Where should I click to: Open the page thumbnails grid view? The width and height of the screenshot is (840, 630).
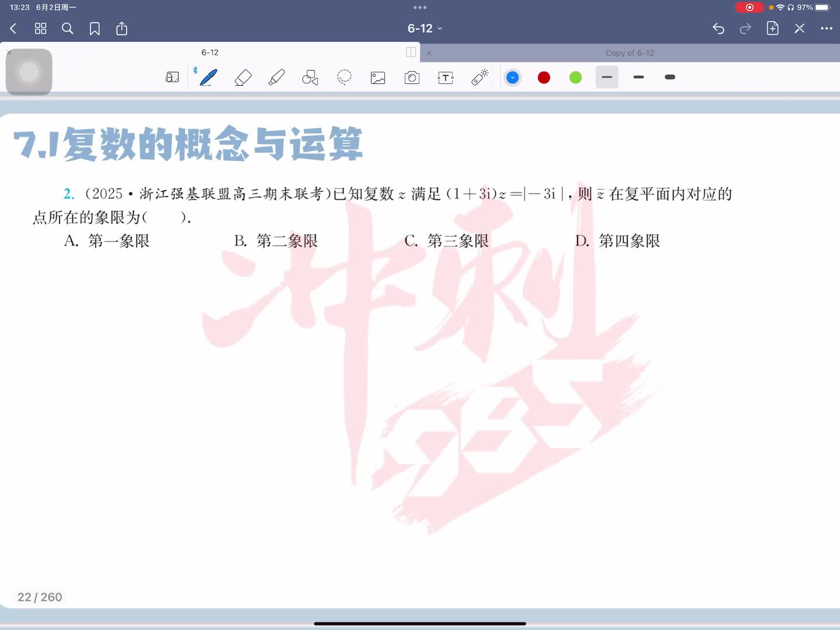coord(40,29)
